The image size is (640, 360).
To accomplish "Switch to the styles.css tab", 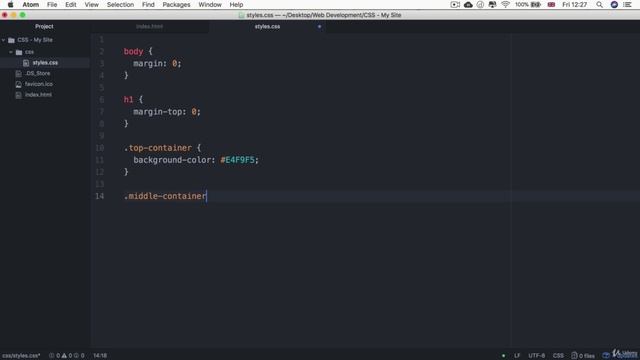I will pyautogui.click(x=267, y=27).
